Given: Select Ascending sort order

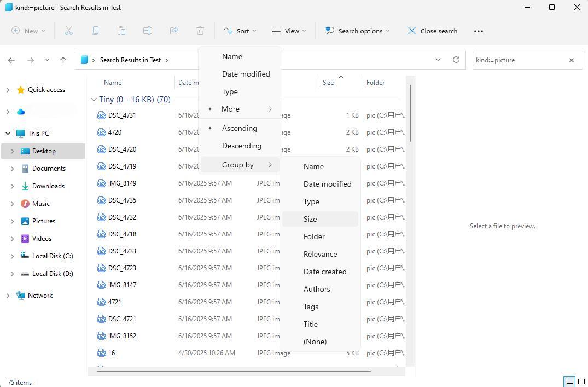Looking at the screenshot, I should pyautogui.click(x=239, y=128).
